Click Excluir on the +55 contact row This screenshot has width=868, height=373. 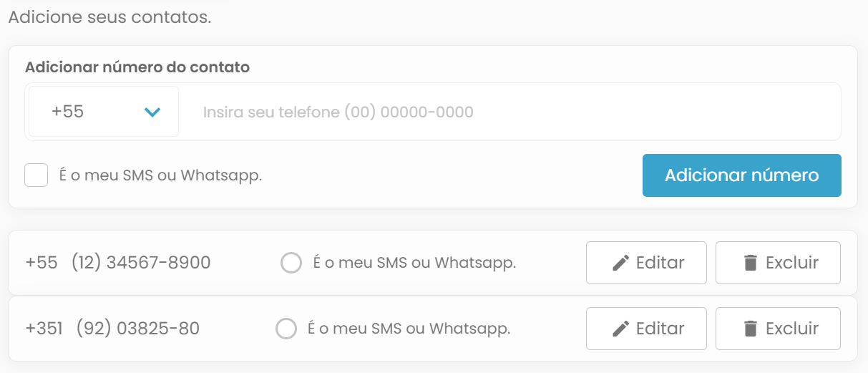pos(778,263)
